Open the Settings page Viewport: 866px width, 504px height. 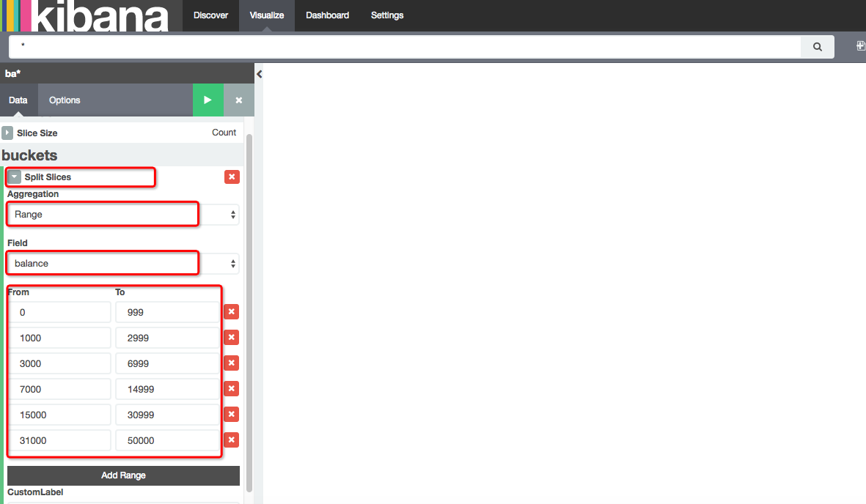pos(387,15)
